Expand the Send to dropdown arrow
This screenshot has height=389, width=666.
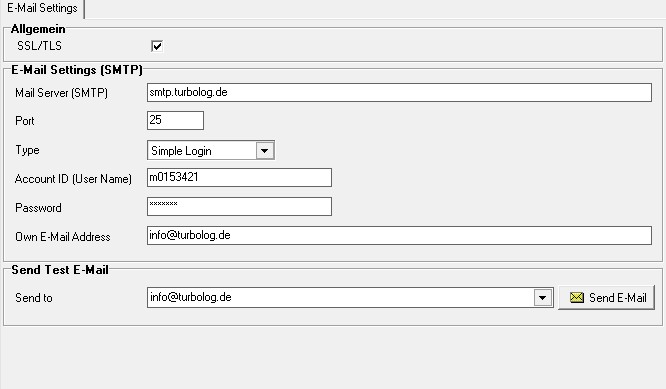[x=543, y=298]
